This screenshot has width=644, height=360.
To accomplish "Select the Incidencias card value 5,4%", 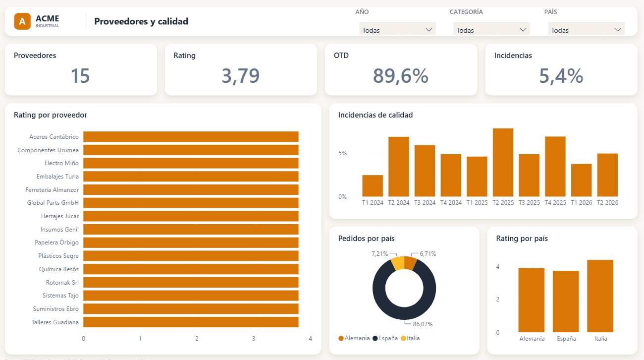I will click(x=561, y=76).
